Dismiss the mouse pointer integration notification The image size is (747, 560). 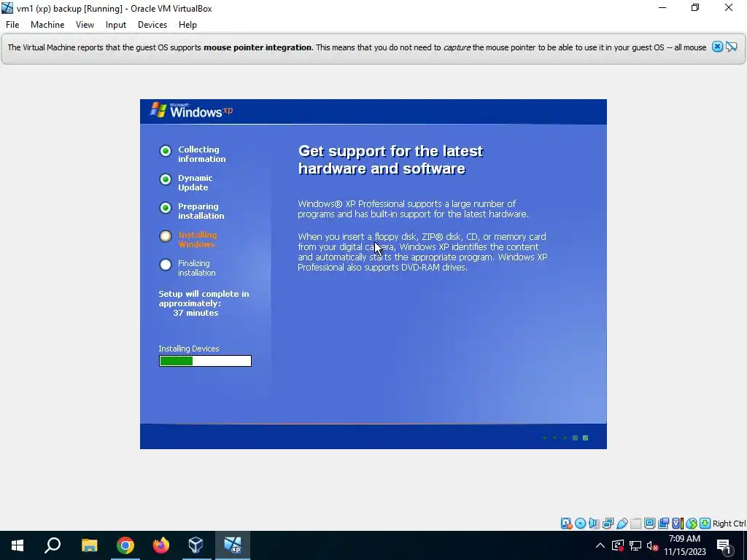point(717,47)
